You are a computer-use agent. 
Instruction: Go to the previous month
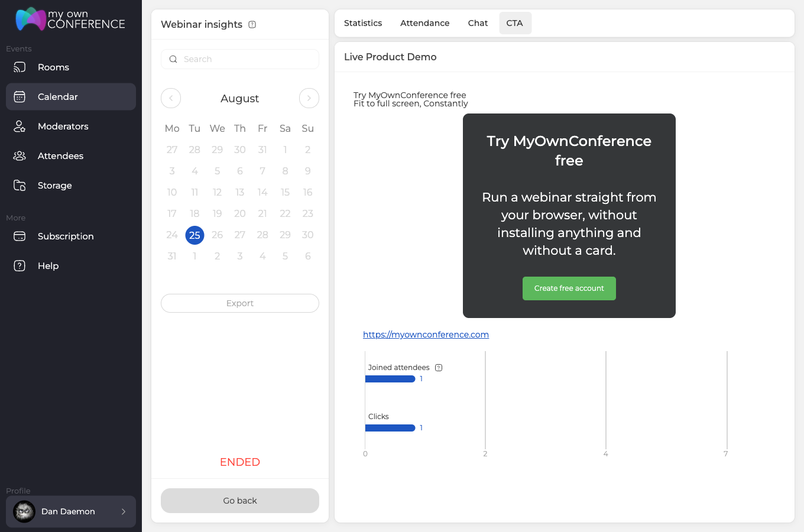171,98
